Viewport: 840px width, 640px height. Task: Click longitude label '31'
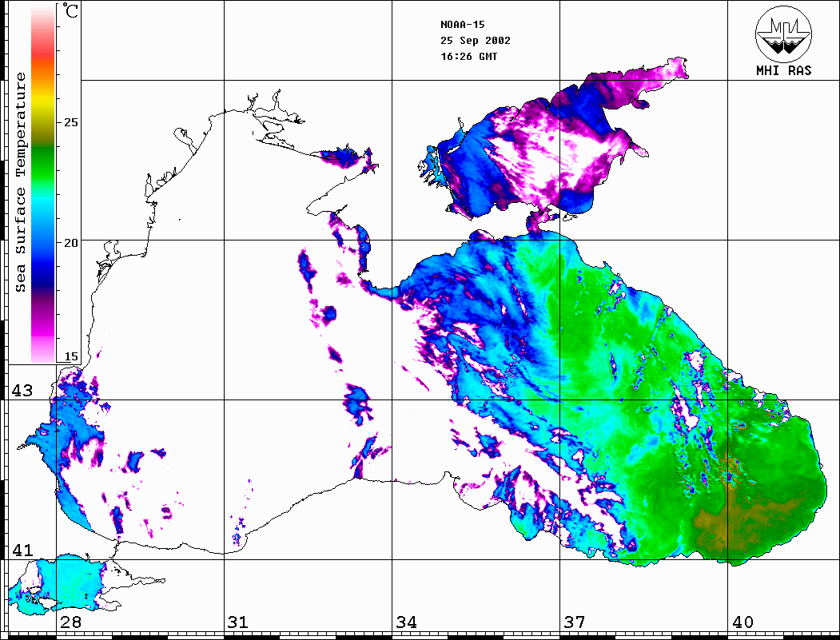(238, 622)
